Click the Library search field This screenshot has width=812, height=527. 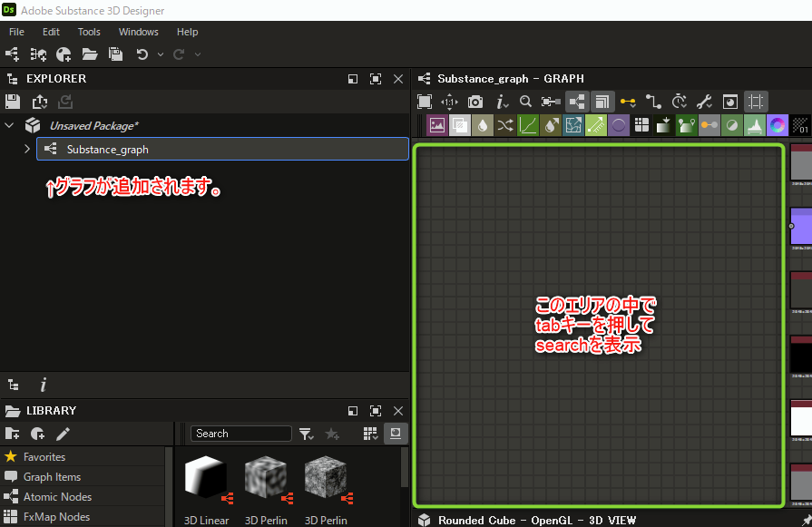coord(240,434)
